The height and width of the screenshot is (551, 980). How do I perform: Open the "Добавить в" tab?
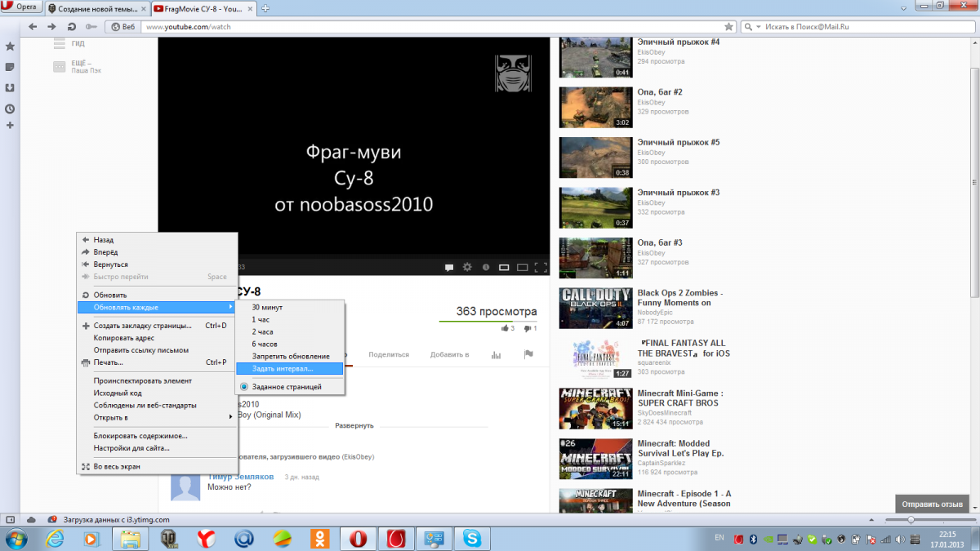[450, 354]
